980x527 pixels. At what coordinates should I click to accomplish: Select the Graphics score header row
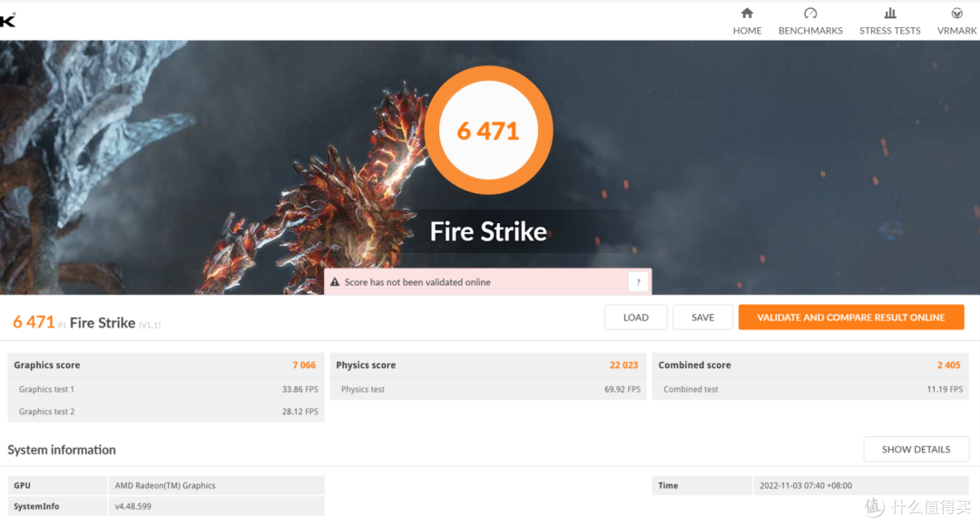coord(165,365)
